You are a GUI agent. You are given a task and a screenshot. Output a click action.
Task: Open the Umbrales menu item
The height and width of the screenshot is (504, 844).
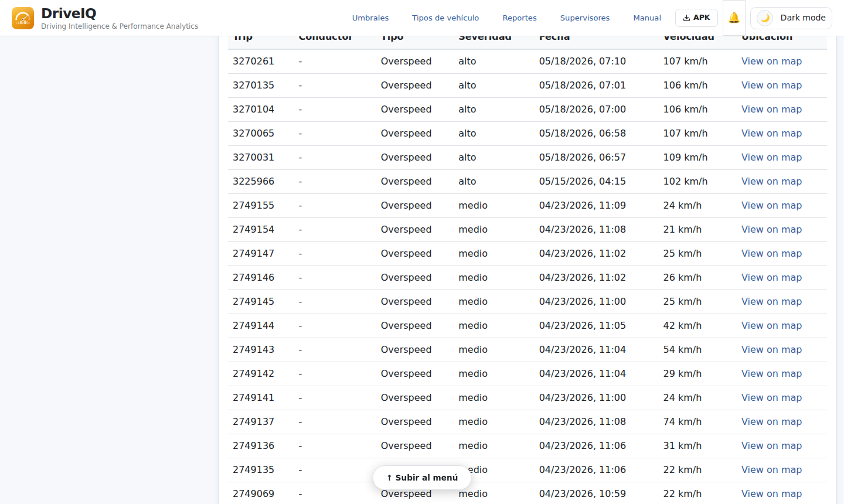pos(370,18)
